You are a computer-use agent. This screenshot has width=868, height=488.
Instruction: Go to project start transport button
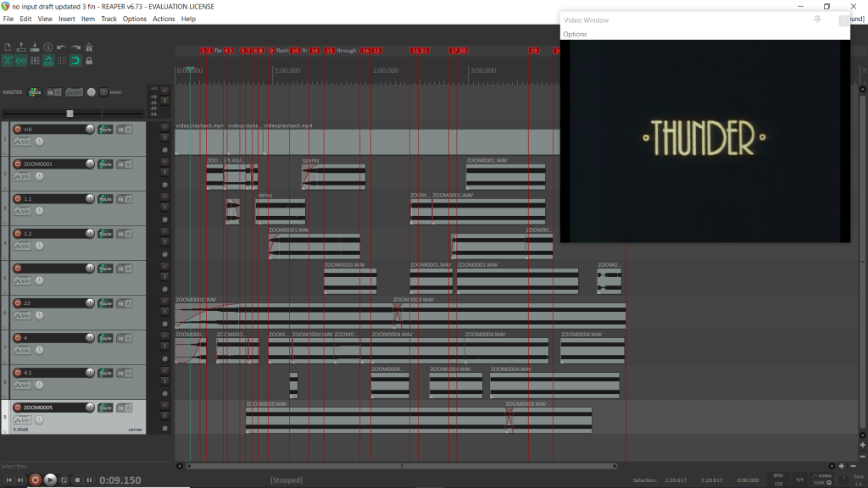[8, 480]
